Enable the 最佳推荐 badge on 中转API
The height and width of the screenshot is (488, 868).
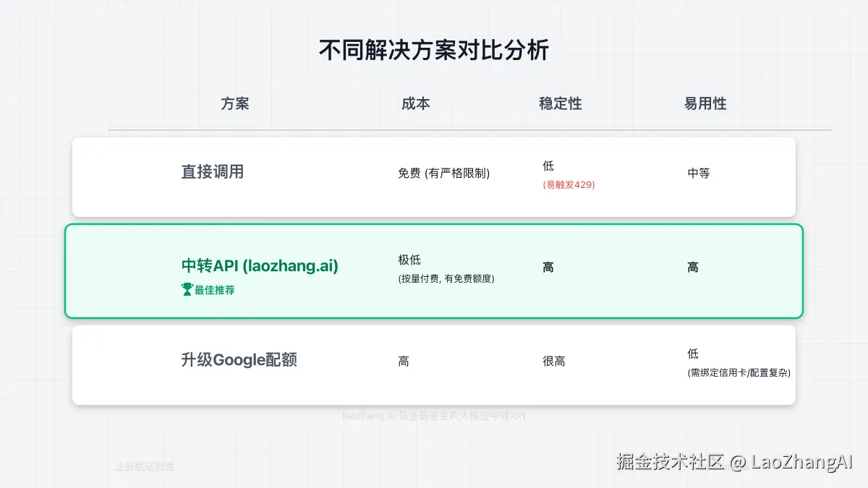[208, 289]
